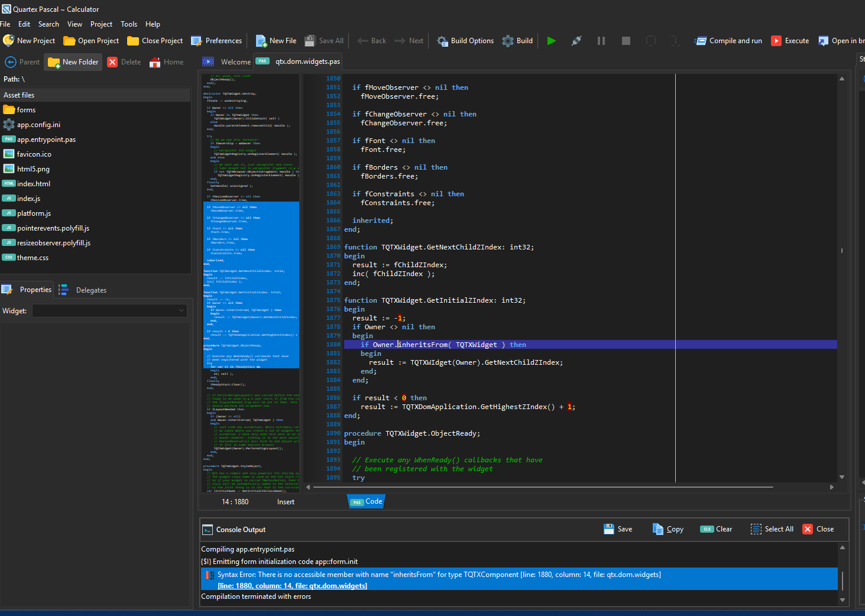Image resolution: width=865 pixels, height=616 pixels.
Task: Clear the Console Output panel
Action: 716,529
